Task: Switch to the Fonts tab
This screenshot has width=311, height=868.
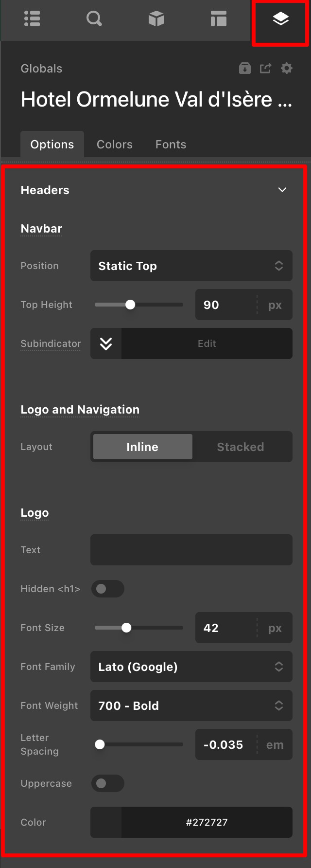Action: pyautogui.click(x=171, y=145)
